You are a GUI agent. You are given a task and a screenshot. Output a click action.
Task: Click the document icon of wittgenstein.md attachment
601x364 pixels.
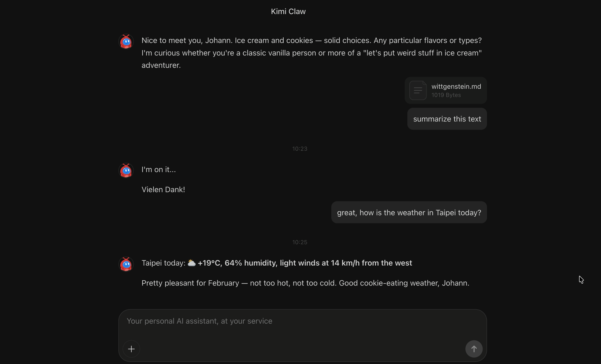(418, 90)
